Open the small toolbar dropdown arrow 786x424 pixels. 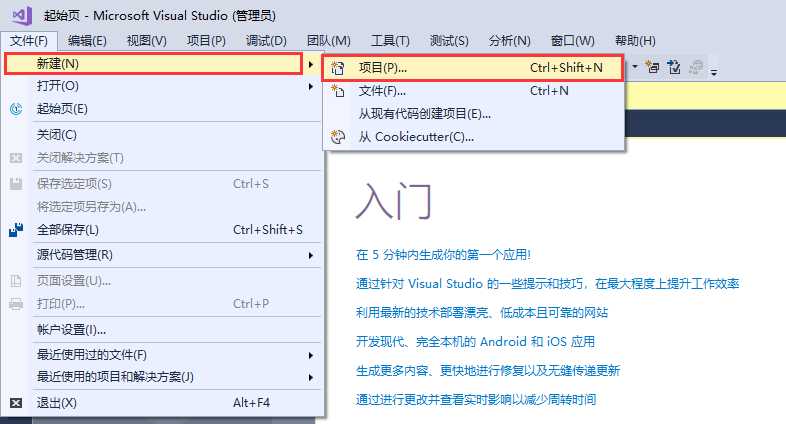[635, 66]
